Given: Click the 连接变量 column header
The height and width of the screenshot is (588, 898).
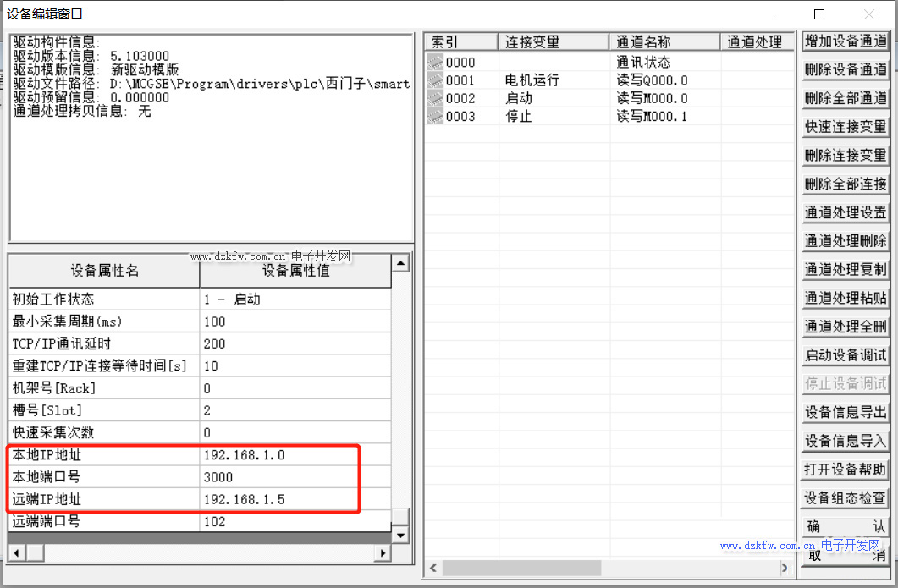Looking at the screenshot, I should pos(554,42).
